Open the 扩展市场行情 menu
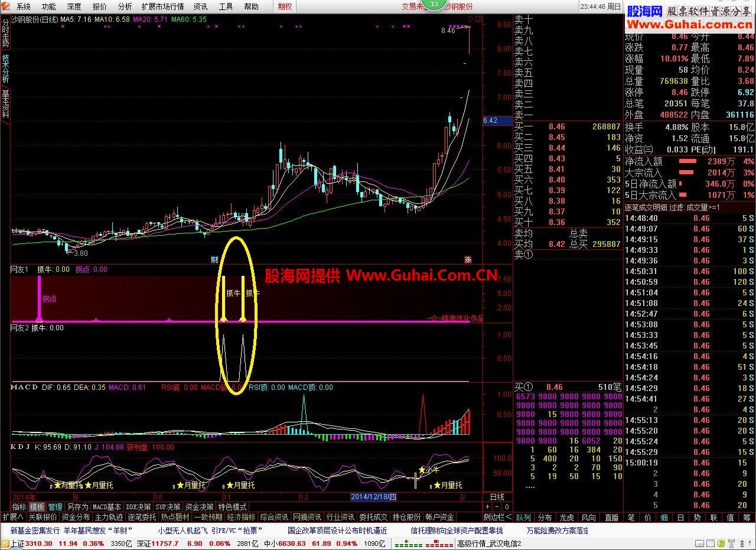The height and width of the screenshot is (550, 756). pyautogui.click(x=163, y=6)
